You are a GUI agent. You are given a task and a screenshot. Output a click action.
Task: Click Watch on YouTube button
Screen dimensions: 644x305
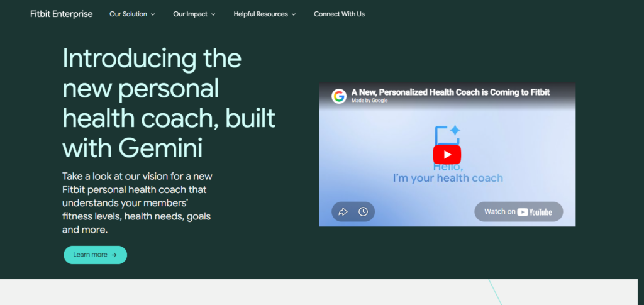tap(518, 212)
